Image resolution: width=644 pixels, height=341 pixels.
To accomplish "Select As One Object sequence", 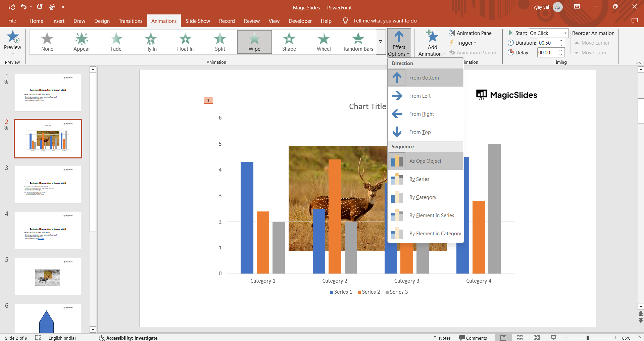I will [426, 161].
